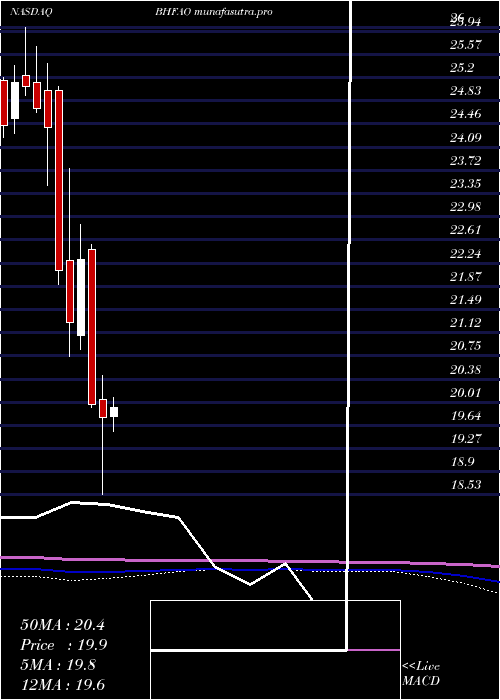Click the 19.27 price axis label

tap(466, 439)
